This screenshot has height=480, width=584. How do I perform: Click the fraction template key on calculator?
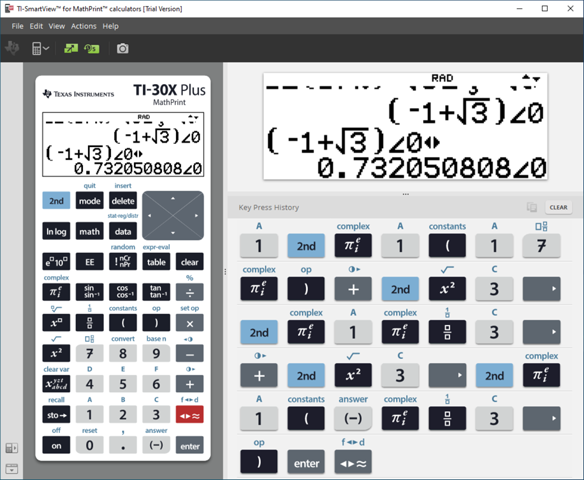coord(89,322)
